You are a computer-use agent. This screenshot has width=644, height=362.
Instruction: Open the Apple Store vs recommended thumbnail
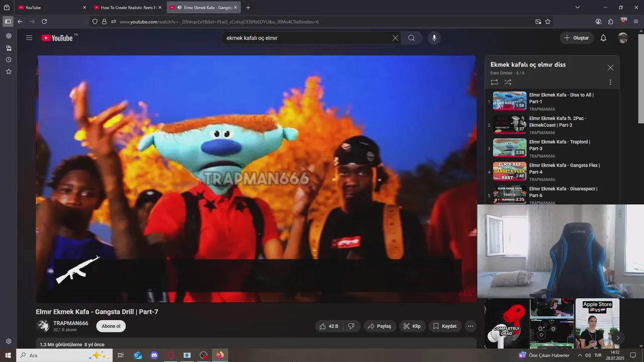597,323
